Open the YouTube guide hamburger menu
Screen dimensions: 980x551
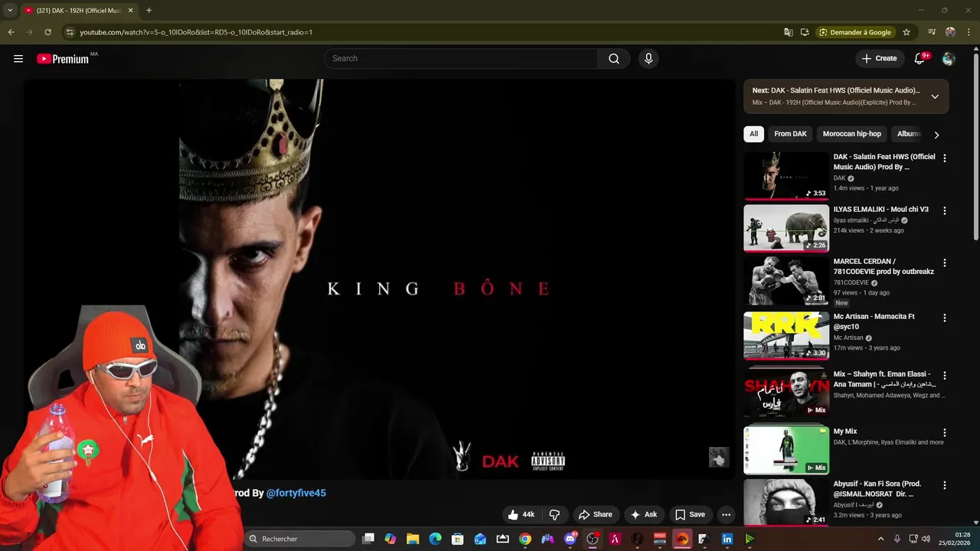pyautogui.click(x=18, y=58)
